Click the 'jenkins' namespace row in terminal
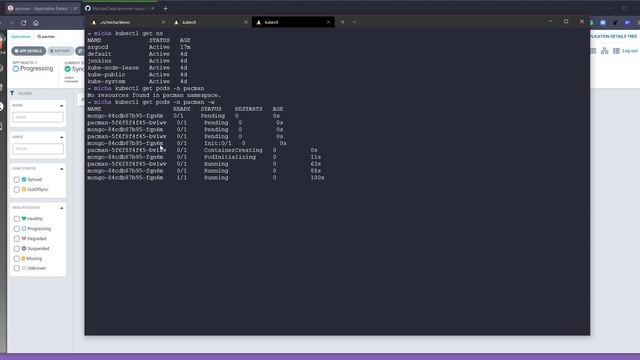This screenshot has width=640, height=360. point(137,61)
